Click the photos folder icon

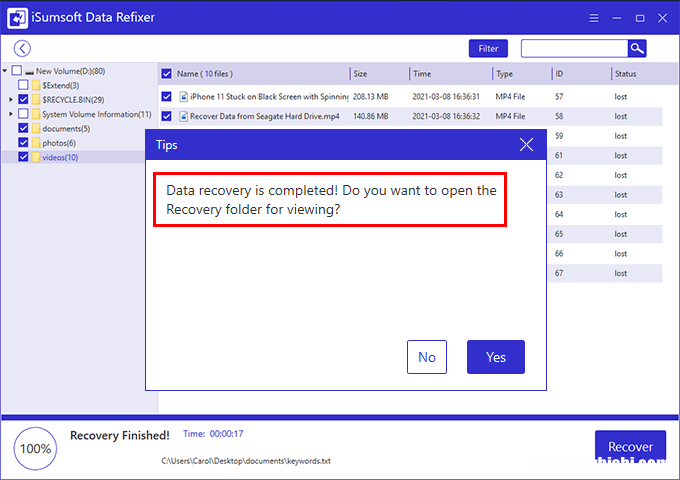coord(36,143)
